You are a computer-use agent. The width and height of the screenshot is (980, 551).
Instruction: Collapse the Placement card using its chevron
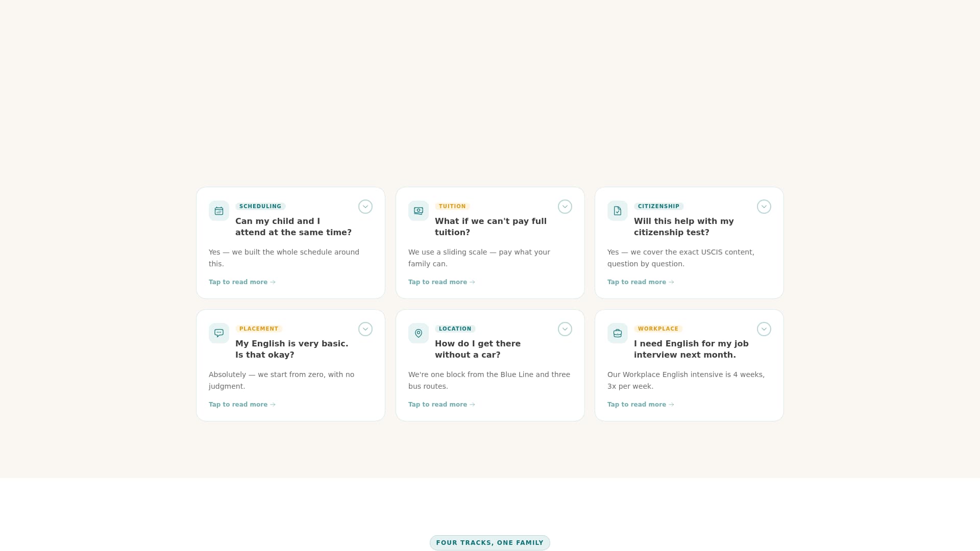tap(365, 329)
